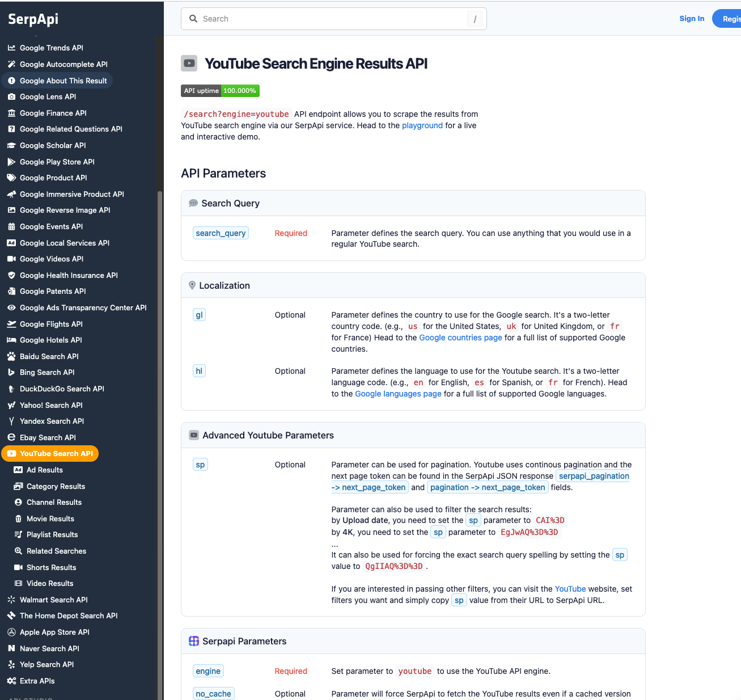741x700 pixels.
Task: Open Naver Search API page
Action: coord(49,649)
